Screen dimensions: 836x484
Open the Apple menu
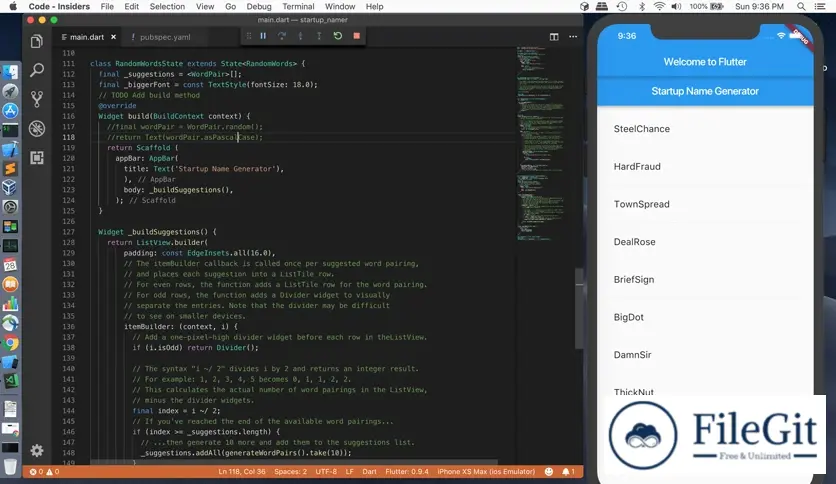[13, 6]
